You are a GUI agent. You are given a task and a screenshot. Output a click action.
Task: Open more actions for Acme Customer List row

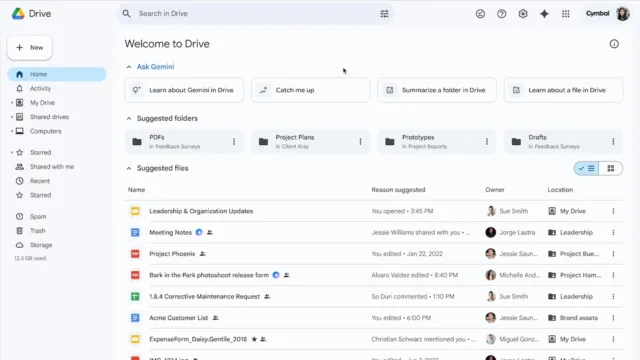[613, 318]
